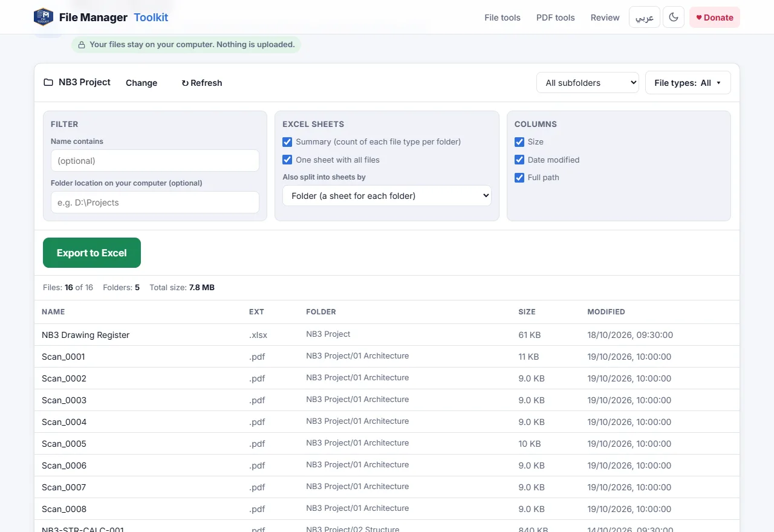Uncheck One sheet with all files
This screenshot has height=532, width=774.
287,160
